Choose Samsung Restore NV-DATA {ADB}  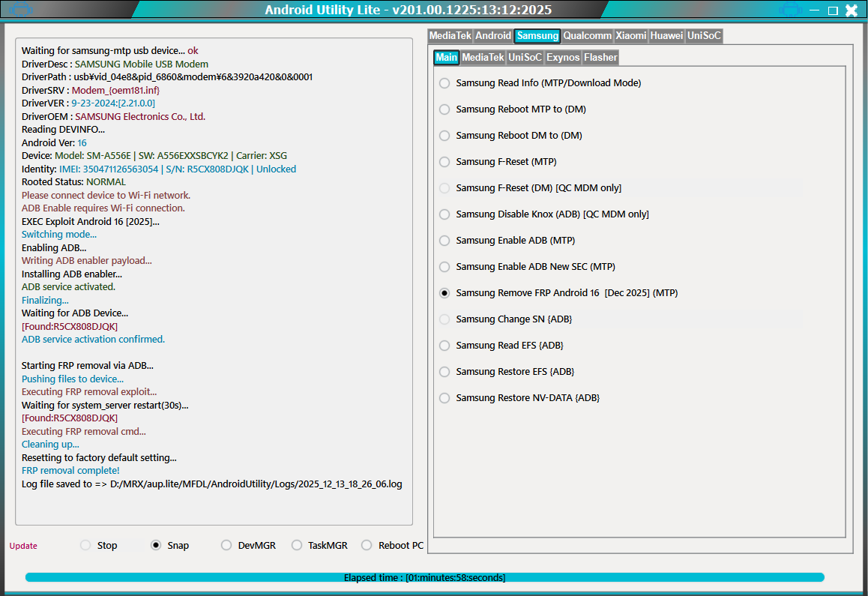(x=444, y=398)
